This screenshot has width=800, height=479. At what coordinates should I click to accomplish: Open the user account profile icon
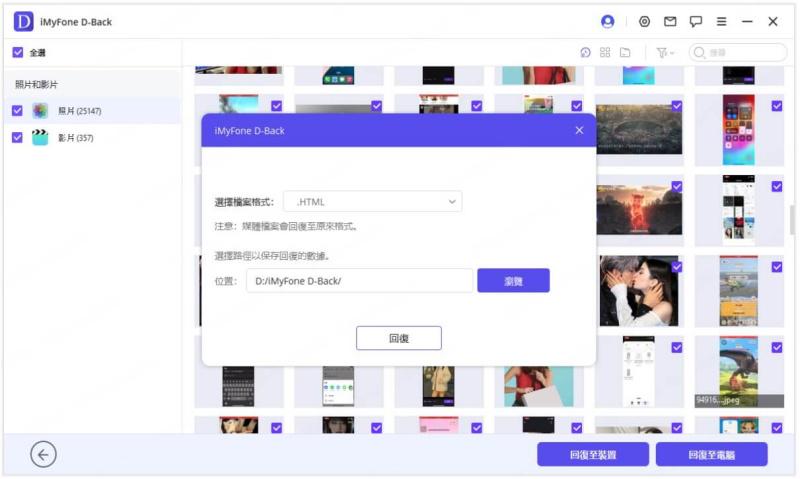click(607, 21)
